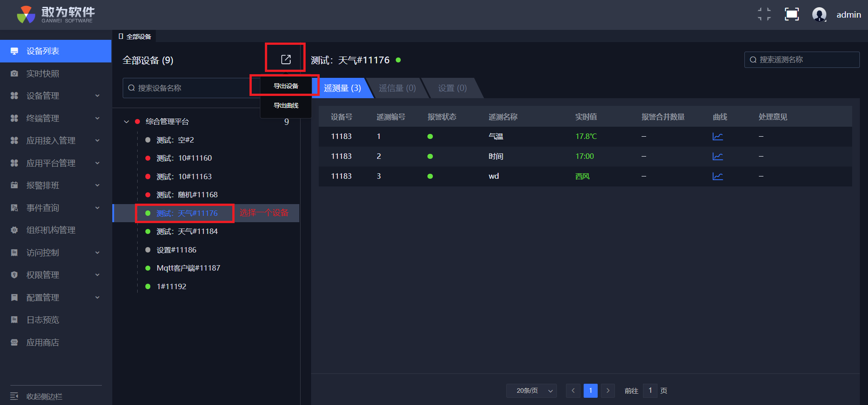Expand the 设备管理 submenu arrow
Viewport: 868px width, 405px height.
(97, 96)
